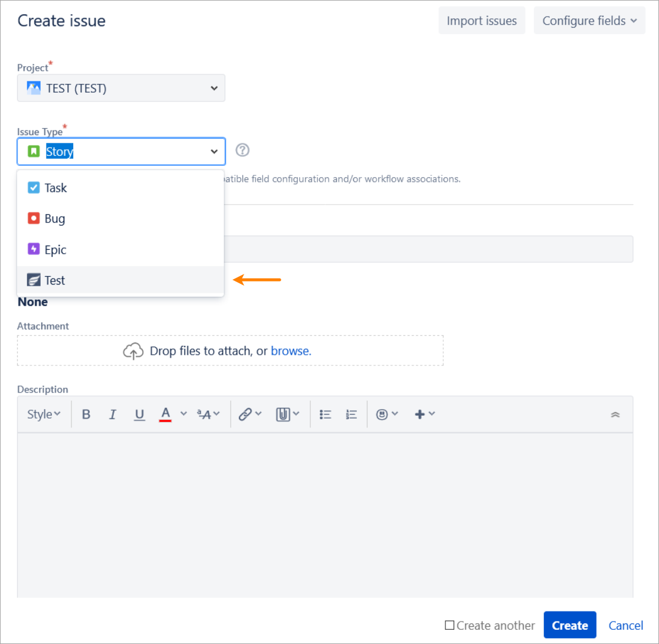Select Test from the Issue Type list
The width and height of the screenshot is (659, 644).
[x=54, y=280]
